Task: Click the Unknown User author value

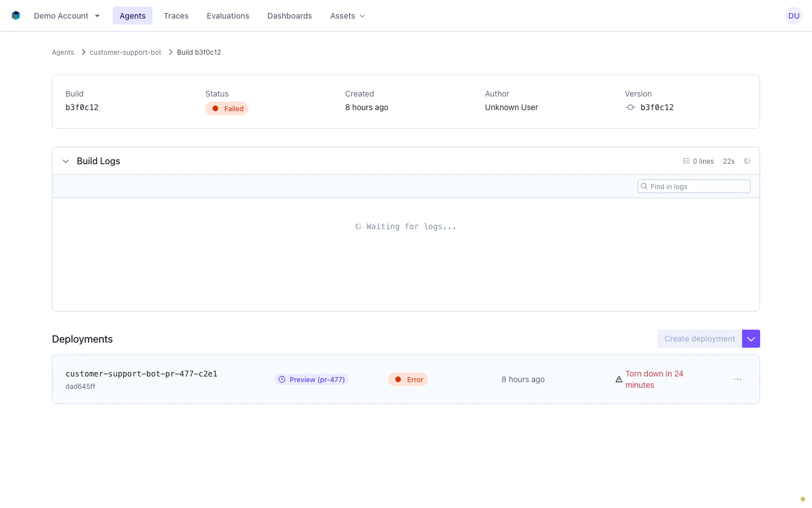Action: [511, 107]
